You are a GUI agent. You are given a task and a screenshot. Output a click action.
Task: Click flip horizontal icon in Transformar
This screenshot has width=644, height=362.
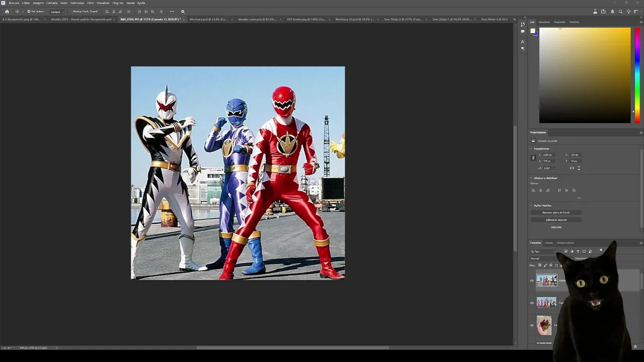click(573, 168)
